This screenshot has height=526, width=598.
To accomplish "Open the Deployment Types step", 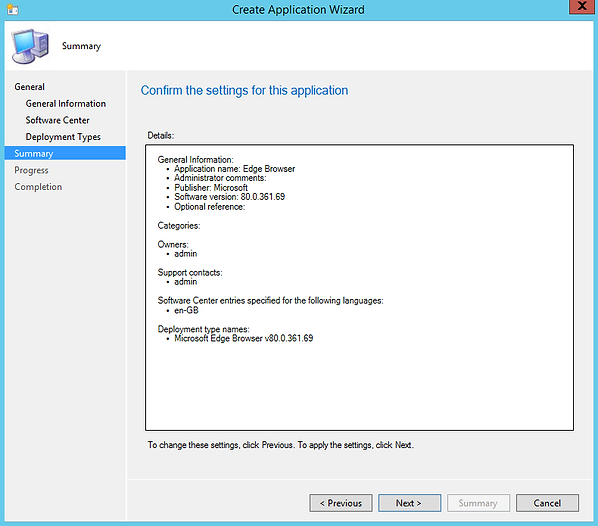I will point(63,137).
